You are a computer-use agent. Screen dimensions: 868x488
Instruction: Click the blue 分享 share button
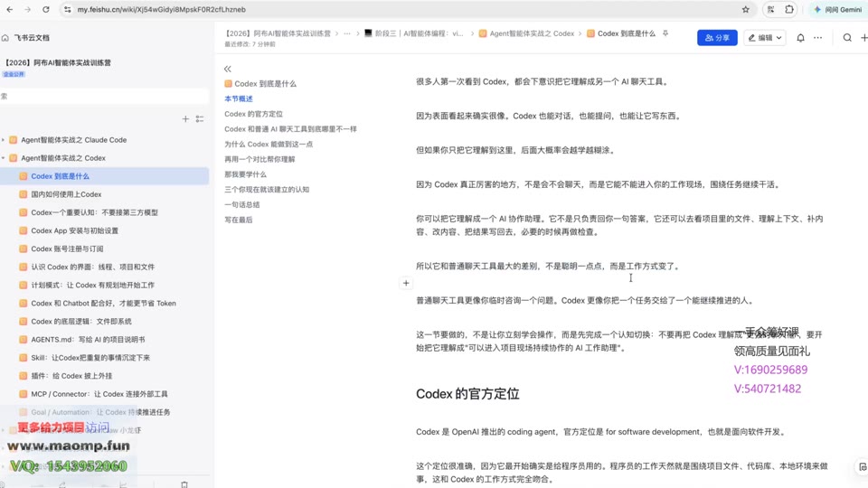717,38
